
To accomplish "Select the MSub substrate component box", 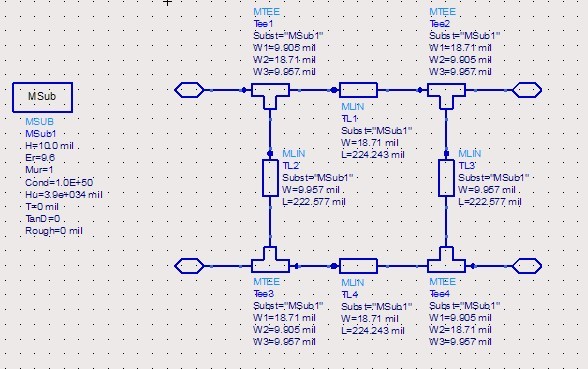I will tap(42, 98).
